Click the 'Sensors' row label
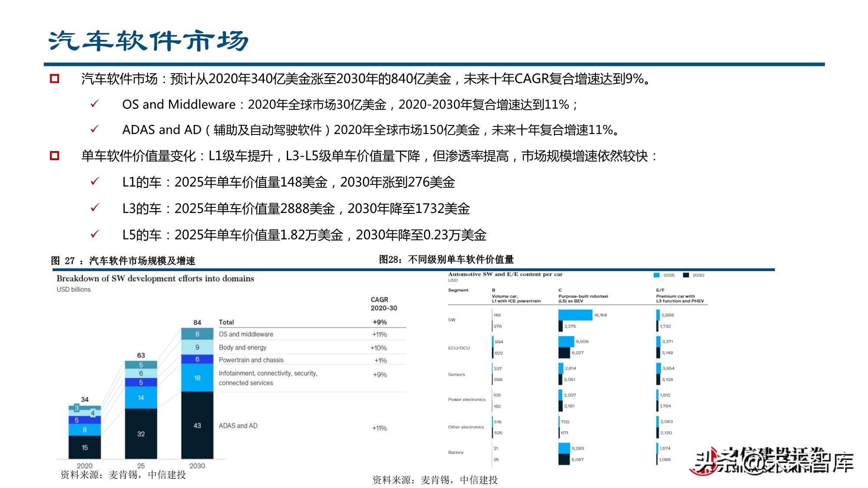 tap(456, 374)
